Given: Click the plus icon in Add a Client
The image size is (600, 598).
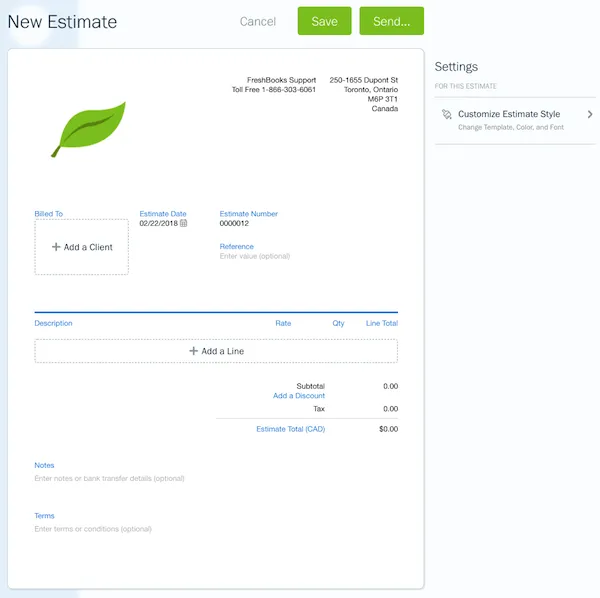Looking at the screenshot, I should point(56,247).
